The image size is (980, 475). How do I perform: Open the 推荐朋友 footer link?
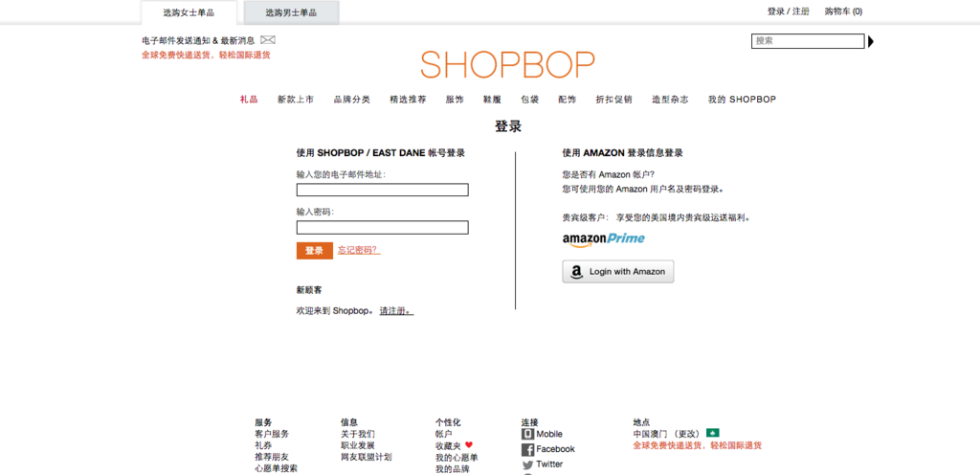(x=272, y=457)
